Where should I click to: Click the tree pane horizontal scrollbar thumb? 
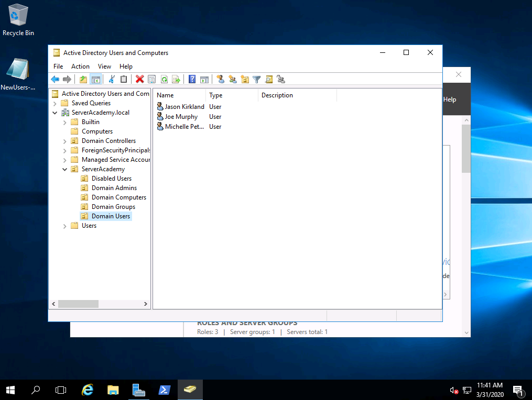(x=79, y=304)
